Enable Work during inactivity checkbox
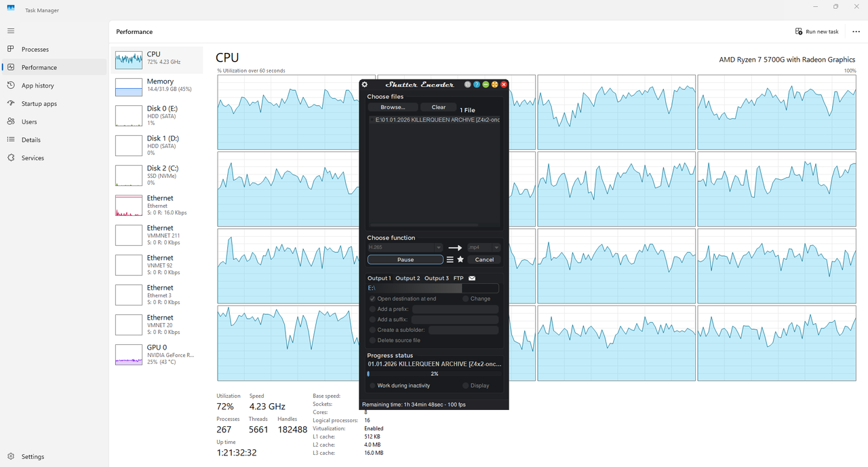Image resolution: width=868 pixels, height=467 pixels. click(x=372, y=386)
